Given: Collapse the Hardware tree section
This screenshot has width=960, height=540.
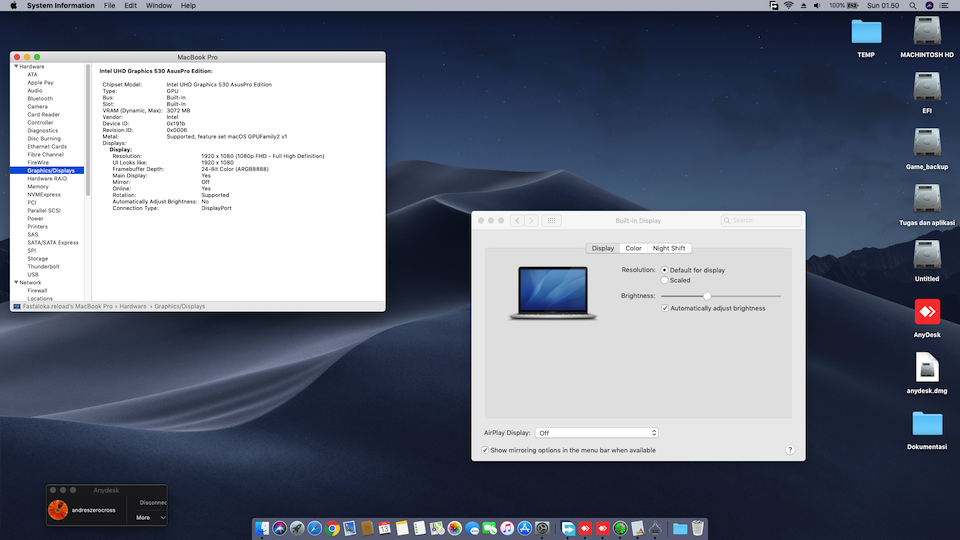Looking at the screenshot, I should click(16, 66).
